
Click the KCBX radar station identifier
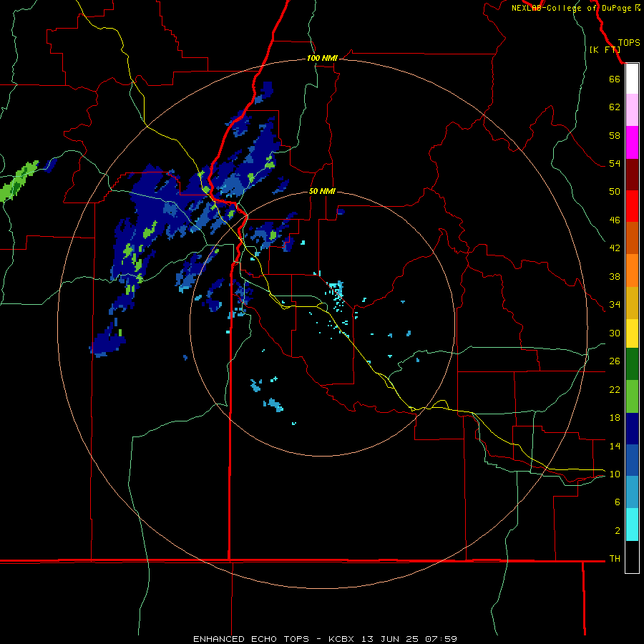click(x=341, y=639)
